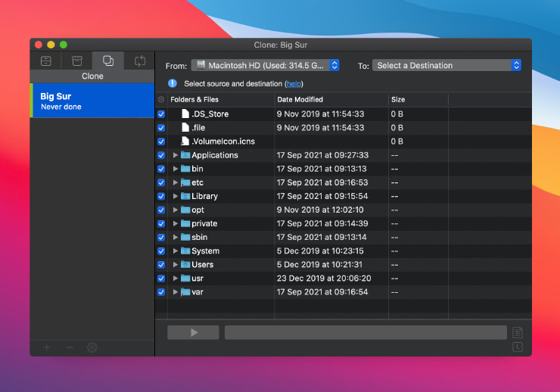Expand the usr folder
Screen dimensions: 560x392
(176, 278)
